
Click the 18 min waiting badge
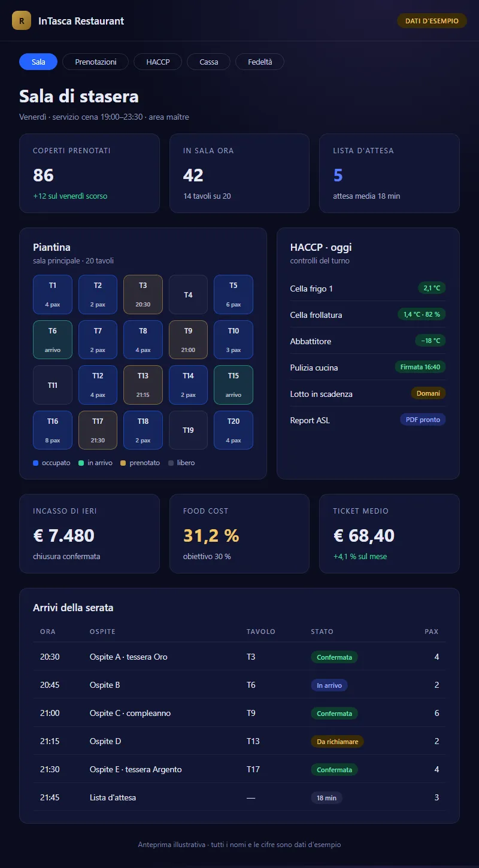326,798
